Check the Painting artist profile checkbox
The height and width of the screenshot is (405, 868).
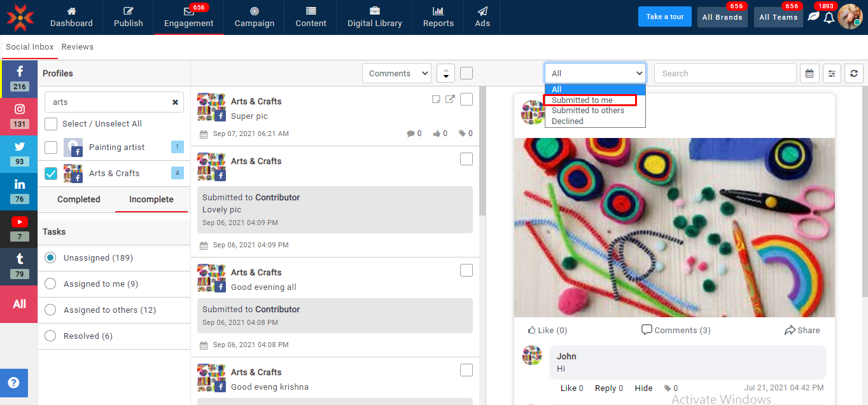tap(51, 148)
